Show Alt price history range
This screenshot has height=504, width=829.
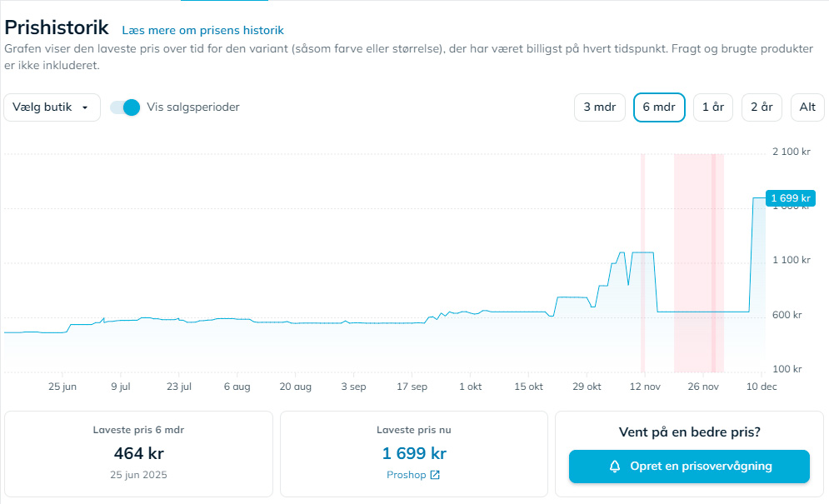pyautogui.click(x=807, y=107)
